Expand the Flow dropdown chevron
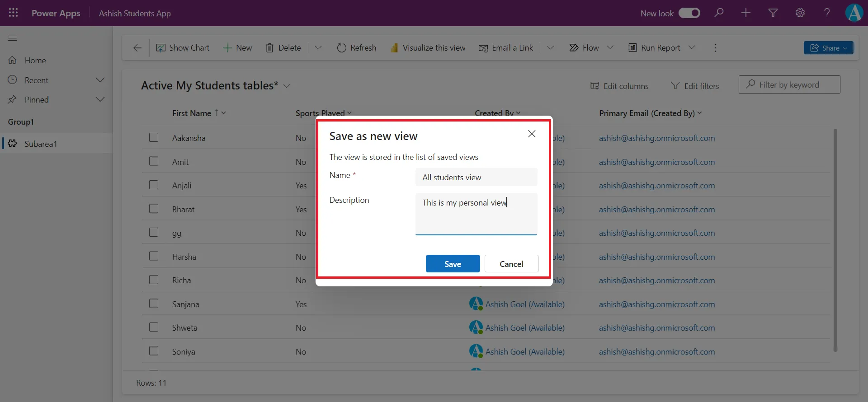 click(x=610, y=47)
